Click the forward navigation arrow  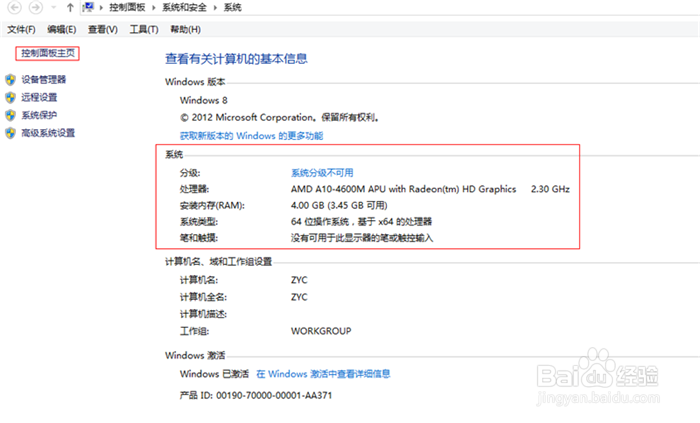[x=36, y=7]
